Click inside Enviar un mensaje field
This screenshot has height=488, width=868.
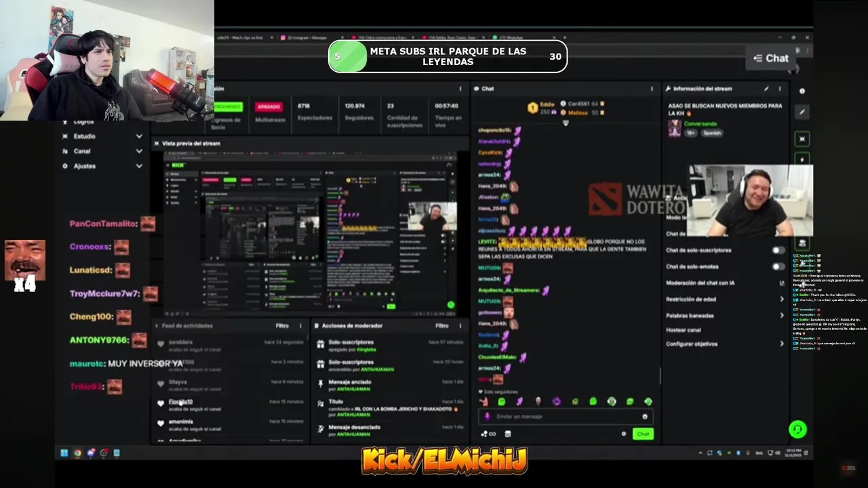(x=565, y=417)
